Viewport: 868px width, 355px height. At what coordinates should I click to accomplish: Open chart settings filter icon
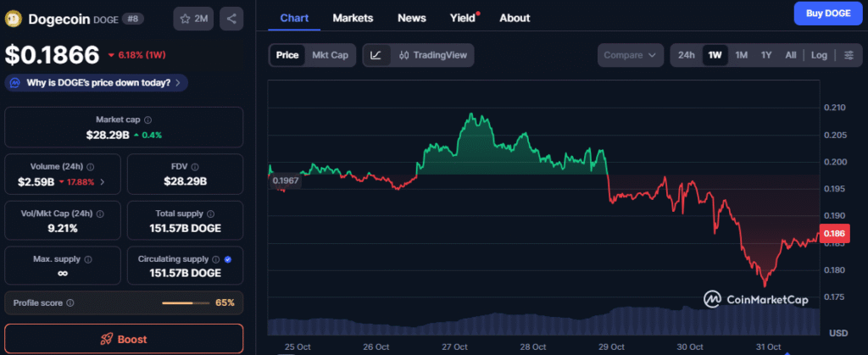point(849,55)
